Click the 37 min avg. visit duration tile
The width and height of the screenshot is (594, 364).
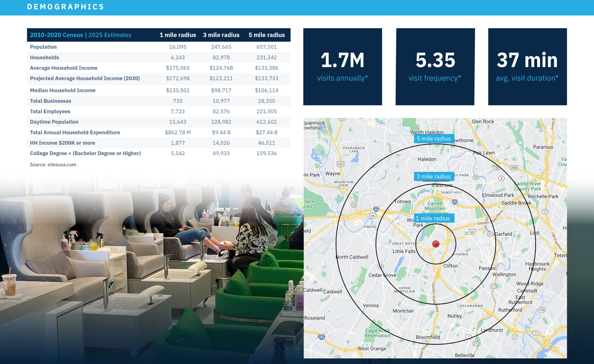coord(527,67)
